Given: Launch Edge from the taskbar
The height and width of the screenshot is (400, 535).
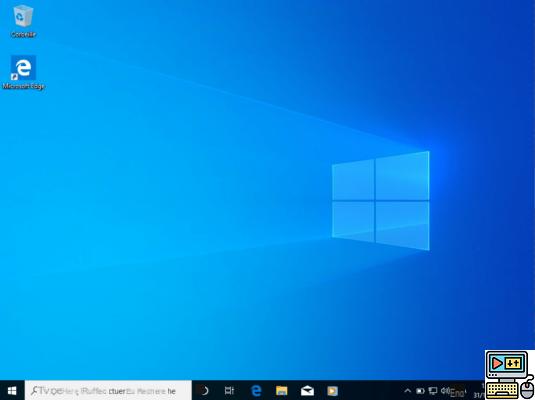Looking at the screenshot, I should pyautogui.click(x=256, y=390).
